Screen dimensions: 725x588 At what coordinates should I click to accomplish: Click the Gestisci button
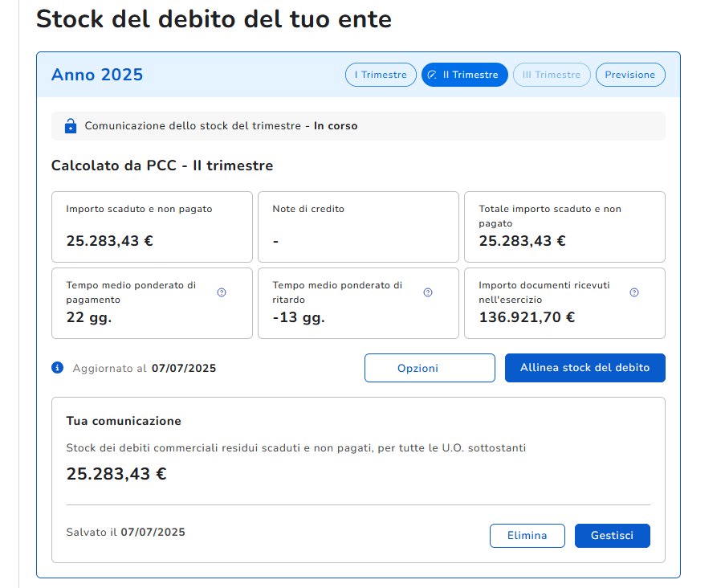[612, 536]
